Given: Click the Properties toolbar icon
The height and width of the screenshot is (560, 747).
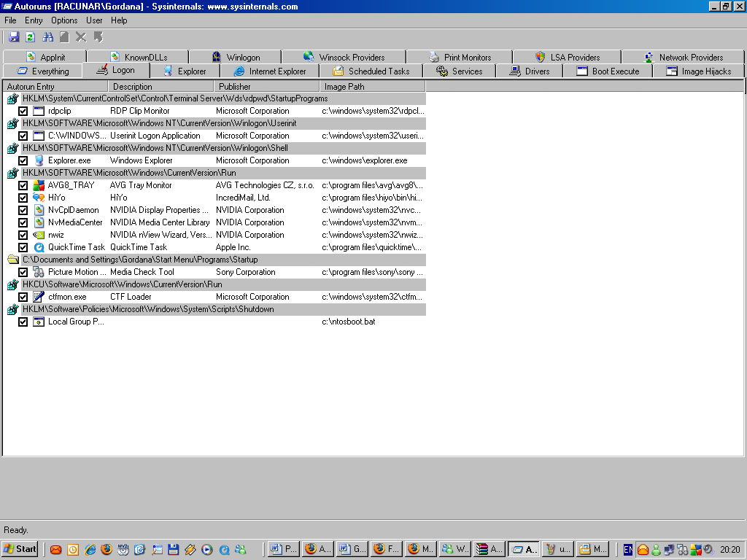Looking at the screenshot, I should click(64, 37).
